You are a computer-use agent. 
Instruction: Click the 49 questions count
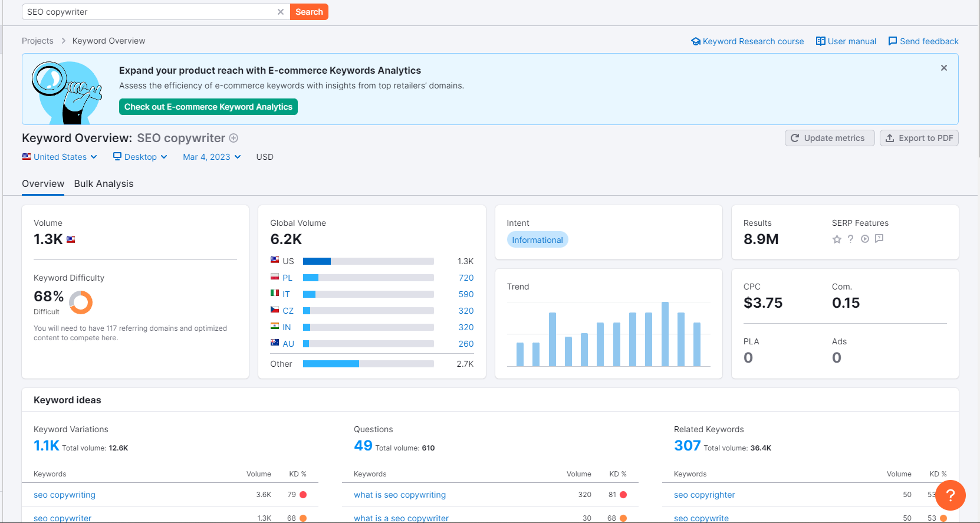[363, 446]
